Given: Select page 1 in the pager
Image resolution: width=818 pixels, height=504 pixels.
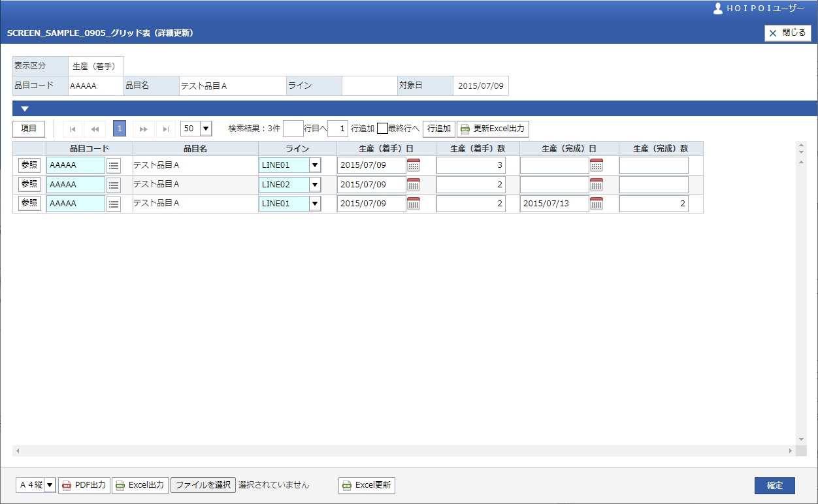Looking at the screenshot, I should [x=120, y=129].
